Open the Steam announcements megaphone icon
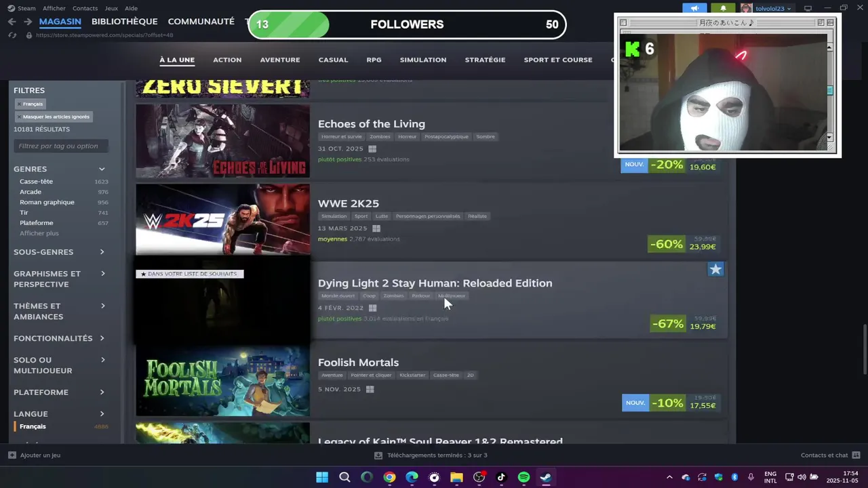 click(x=694, y=8)
